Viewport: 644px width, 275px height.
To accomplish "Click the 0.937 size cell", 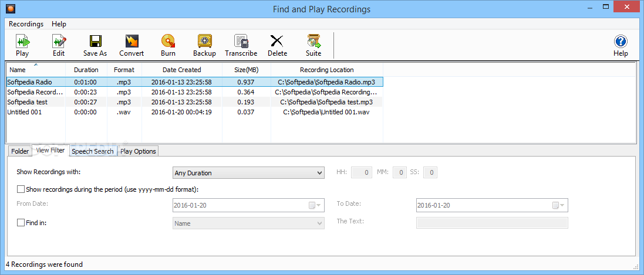I will coord(245,82).
